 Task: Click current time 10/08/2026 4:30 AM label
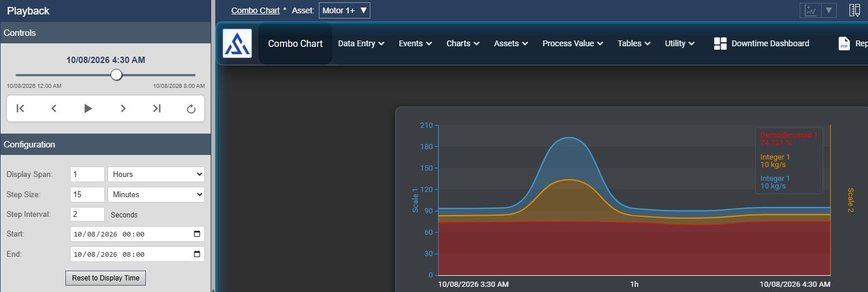point(105,60)
